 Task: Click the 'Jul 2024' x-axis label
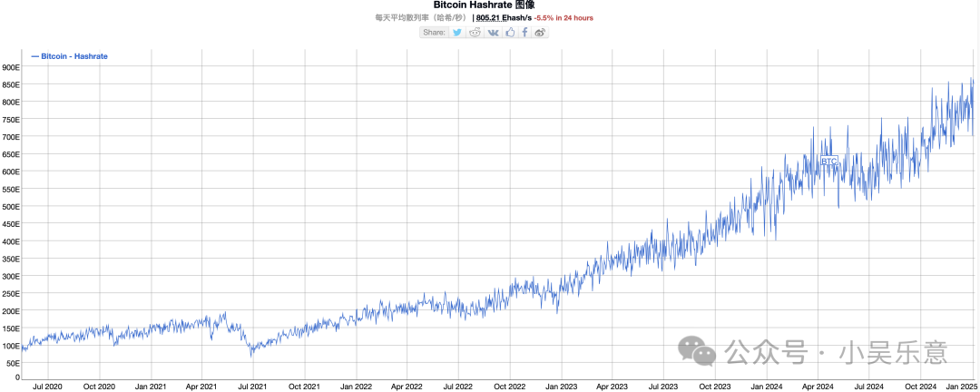pos(867,387)
